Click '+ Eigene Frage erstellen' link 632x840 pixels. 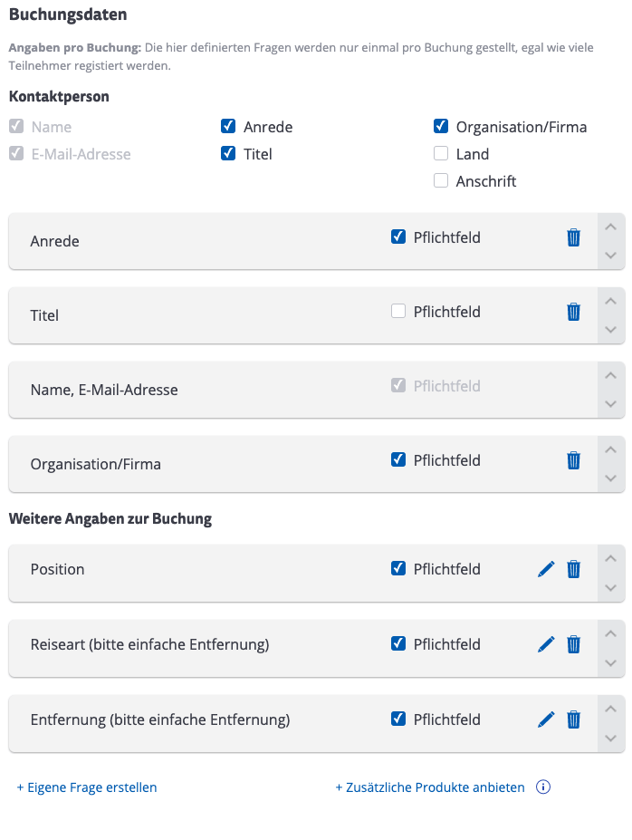coord(87,787)
